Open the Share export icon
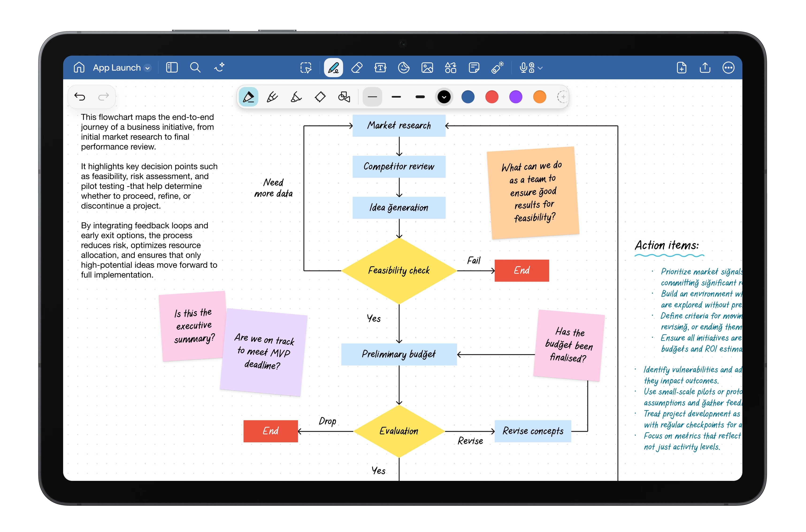This screenshot has width=806, height=532. click(x=705, y=68)
